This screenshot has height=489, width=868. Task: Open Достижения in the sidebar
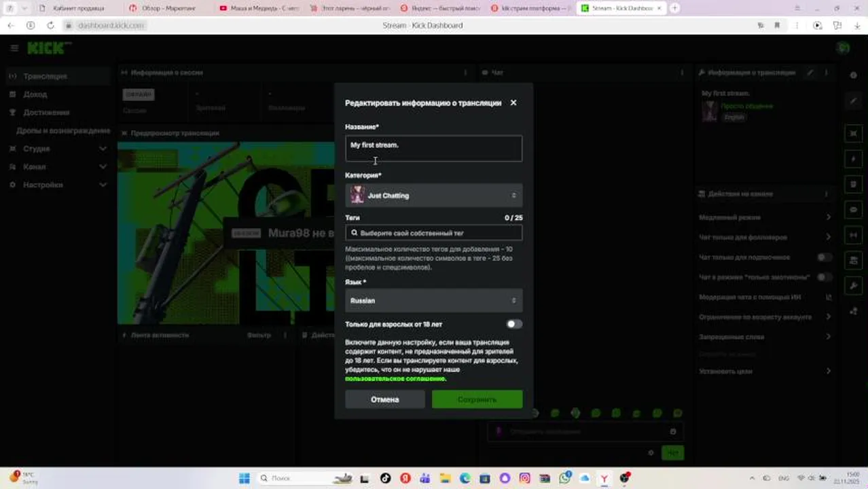[x=56, y=112]
